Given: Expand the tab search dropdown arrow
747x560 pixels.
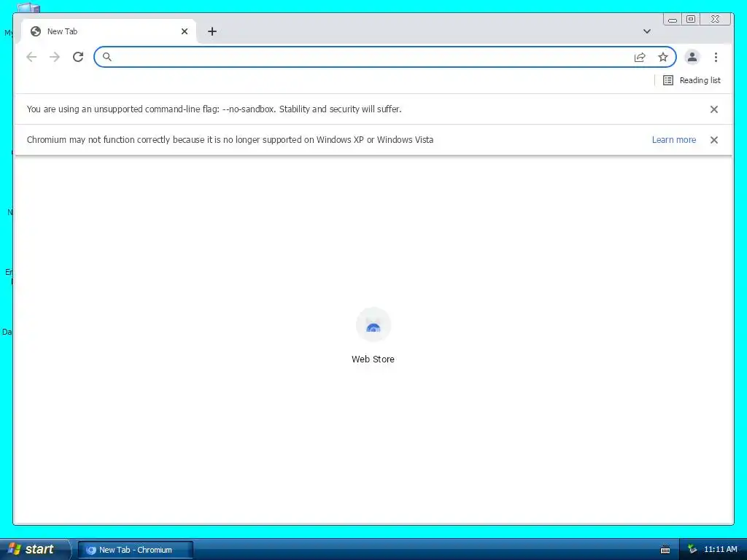Looking at the screenshot, I should pos(646,31).
